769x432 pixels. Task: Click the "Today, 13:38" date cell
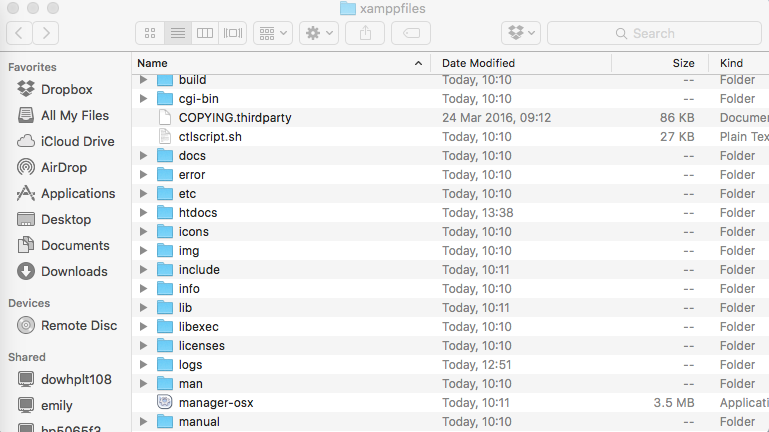coord(478,213)
